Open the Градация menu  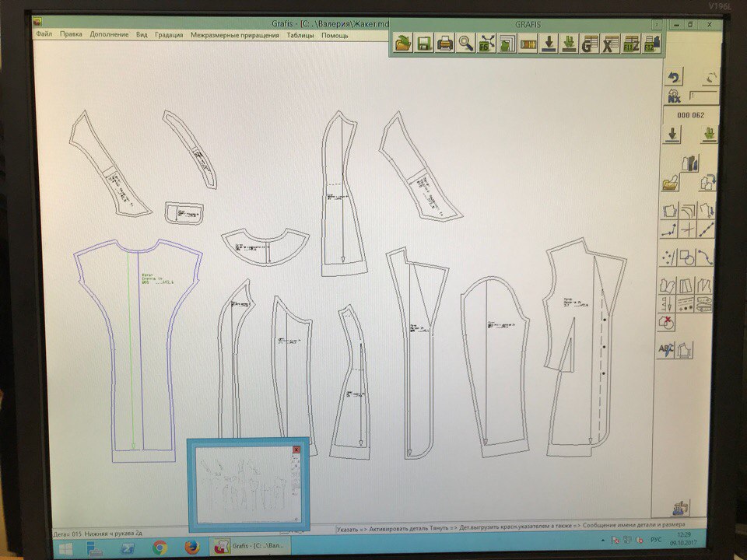pyautogui.click(x=169, y=35)
